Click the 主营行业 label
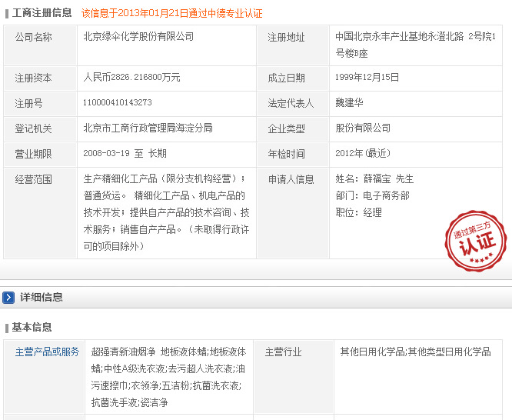Viewport: 512px width, 420px height. pos(283,352)
